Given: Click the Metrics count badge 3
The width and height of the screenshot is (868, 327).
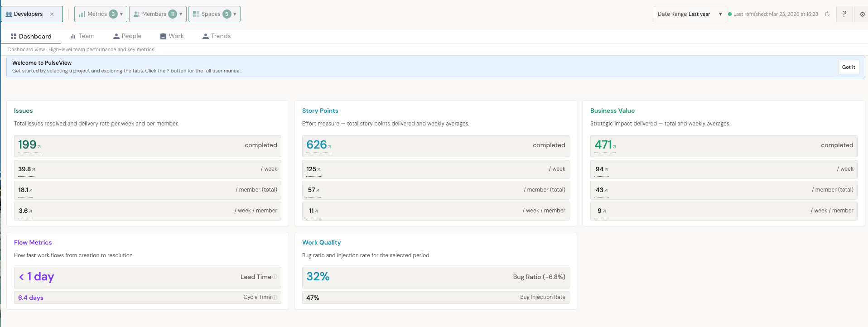Looking at the screenshot, I should point(113,14).
